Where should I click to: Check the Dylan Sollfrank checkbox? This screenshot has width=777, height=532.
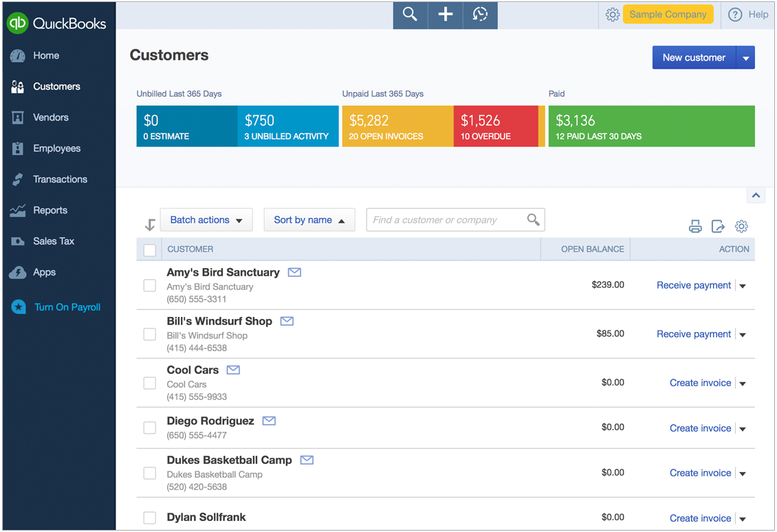[150, 518]
